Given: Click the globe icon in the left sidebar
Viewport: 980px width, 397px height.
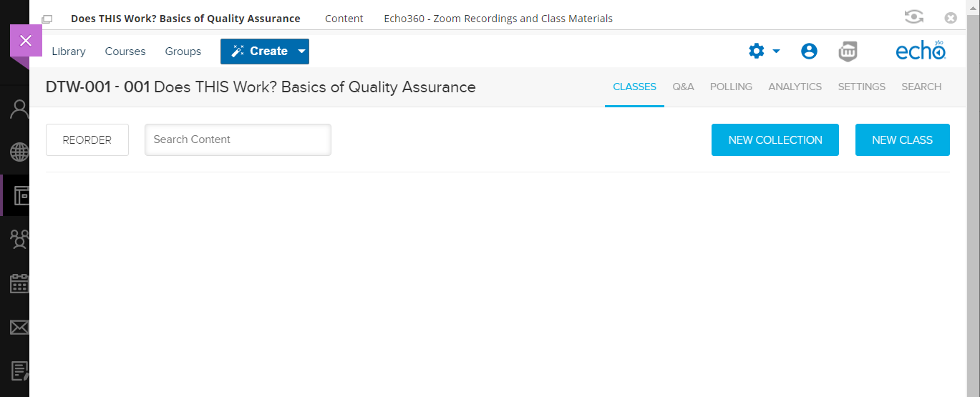Looking at the screenshot, I should (x=19, y=152).
